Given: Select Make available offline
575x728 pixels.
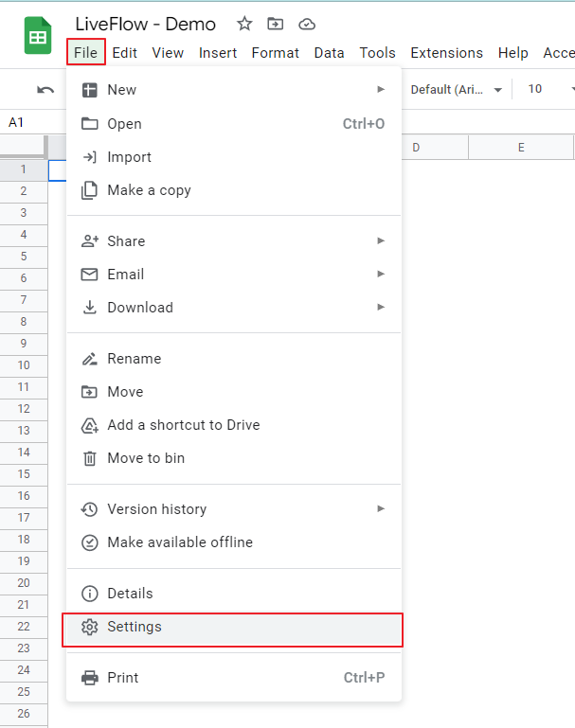Looking at the screenshot, I should pyautogui.click(x=234, y=542).
